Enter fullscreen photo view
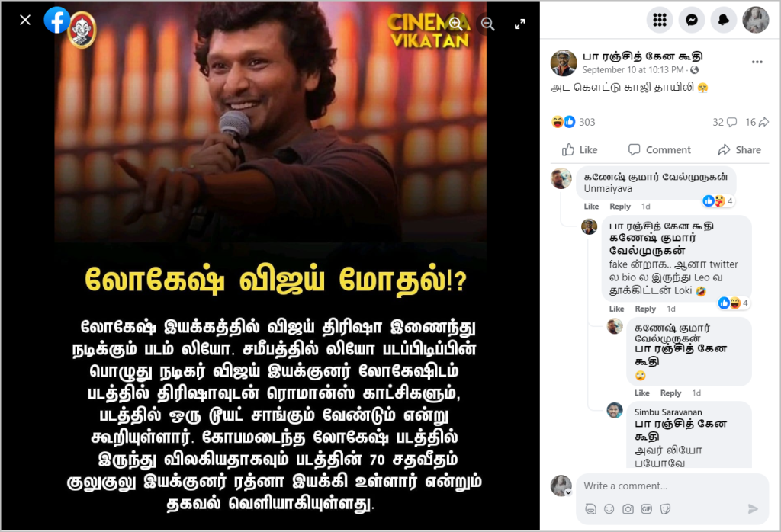This screenshot has height=532, width=781. pos(519,24)
